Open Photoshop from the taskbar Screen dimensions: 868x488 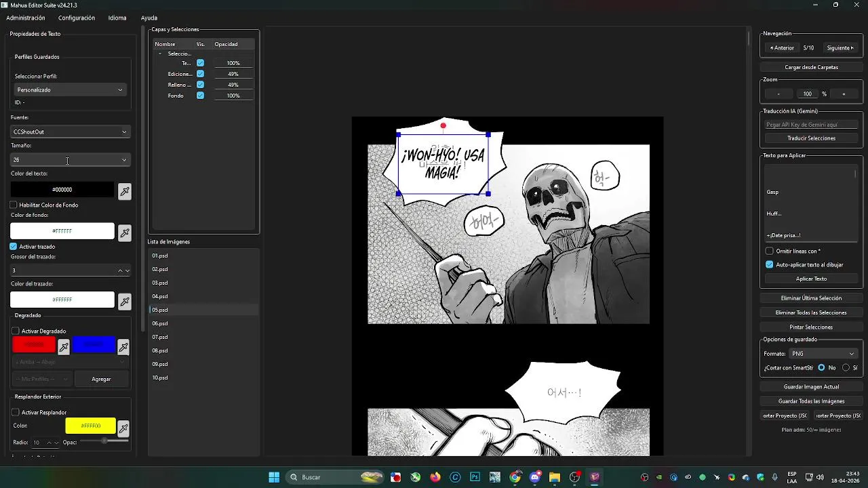pyautogui.click(x=475, y=477)
